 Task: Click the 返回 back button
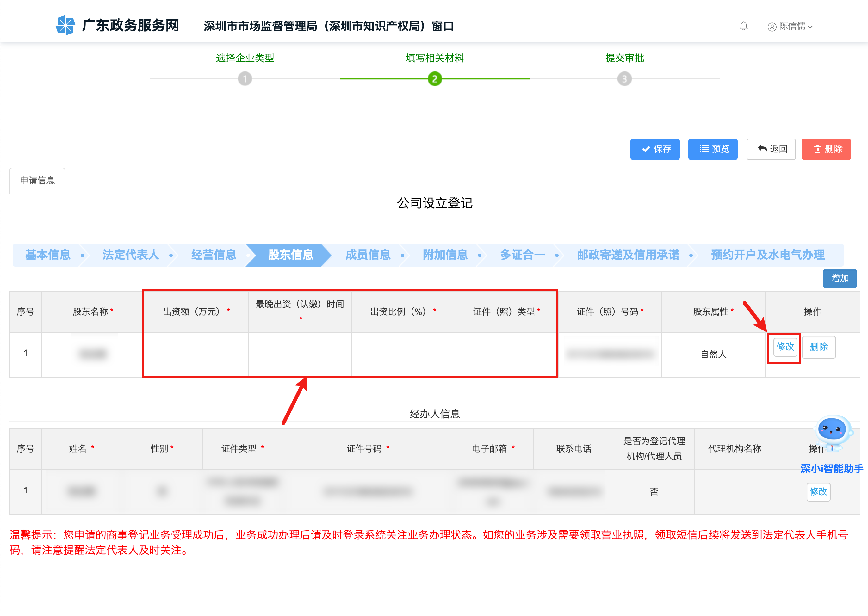[x=771, y=149]
